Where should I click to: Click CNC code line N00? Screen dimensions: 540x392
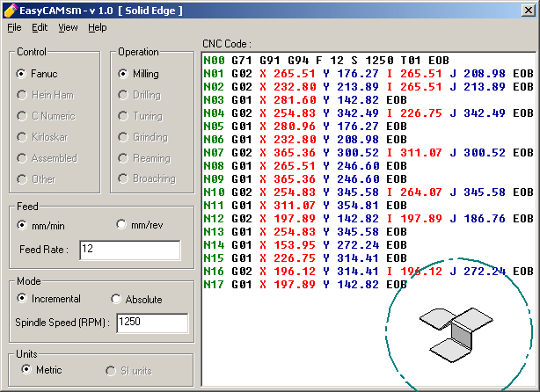[326, 61]
